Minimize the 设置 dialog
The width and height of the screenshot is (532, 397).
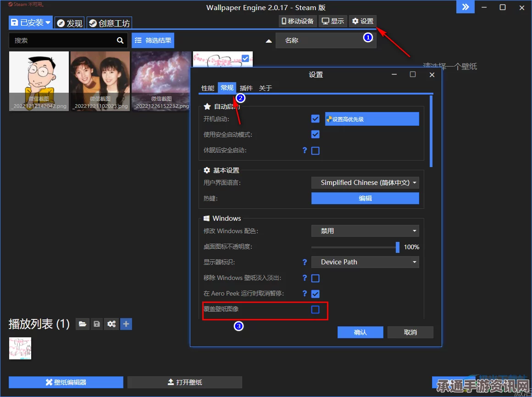click(x=394, y=74)
